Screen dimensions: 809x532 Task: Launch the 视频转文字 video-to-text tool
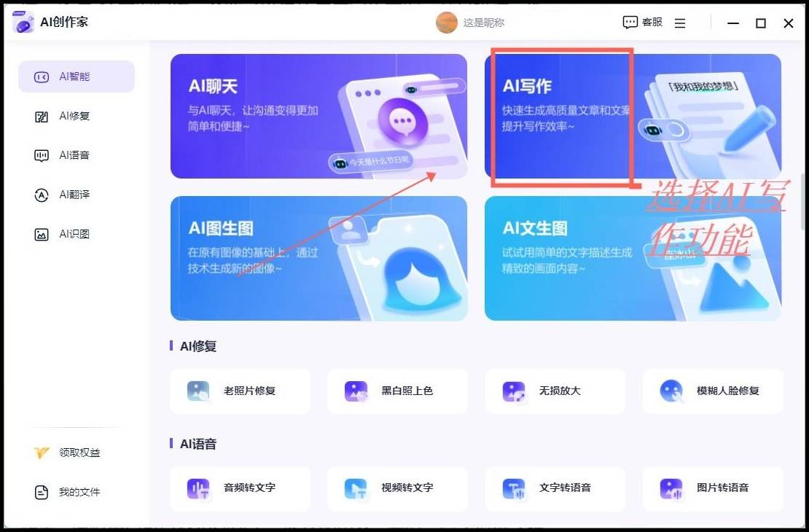point(398,488)
